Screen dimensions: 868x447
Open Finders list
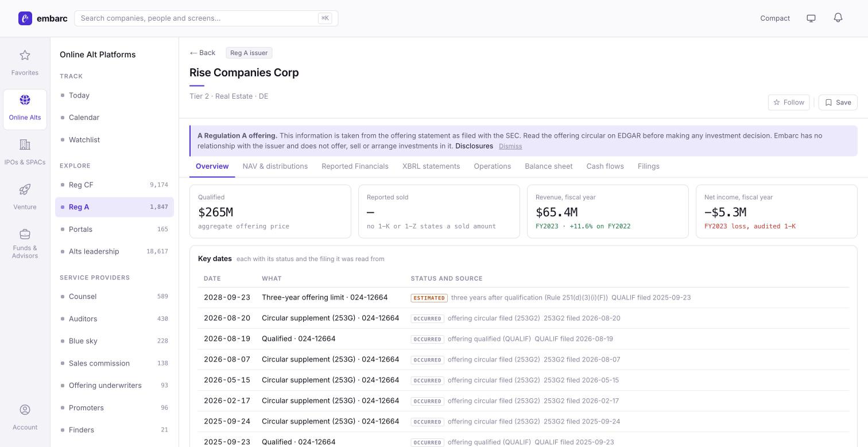pyautogui.click(x=114, y=430)
